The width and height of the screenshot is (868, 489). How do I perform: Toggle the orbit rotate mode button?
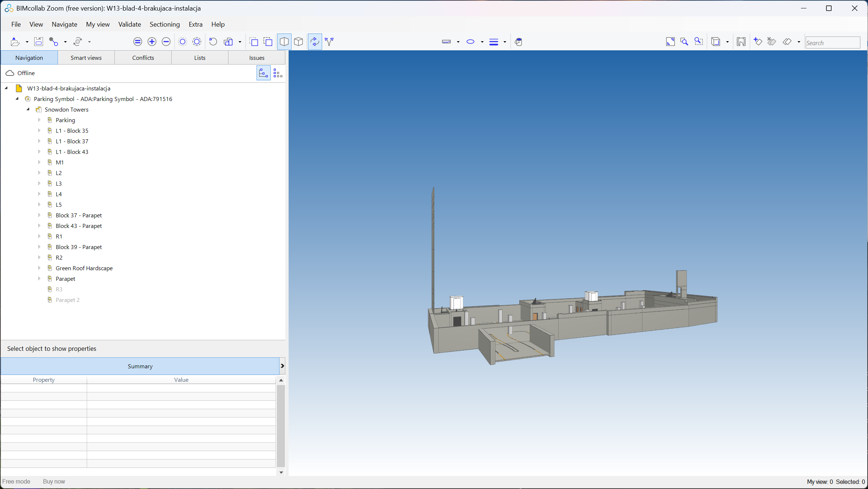315,42
